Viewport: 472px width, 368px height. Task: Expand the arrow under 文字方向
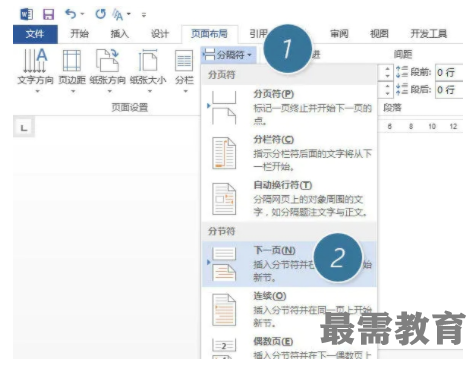[37, 91]
